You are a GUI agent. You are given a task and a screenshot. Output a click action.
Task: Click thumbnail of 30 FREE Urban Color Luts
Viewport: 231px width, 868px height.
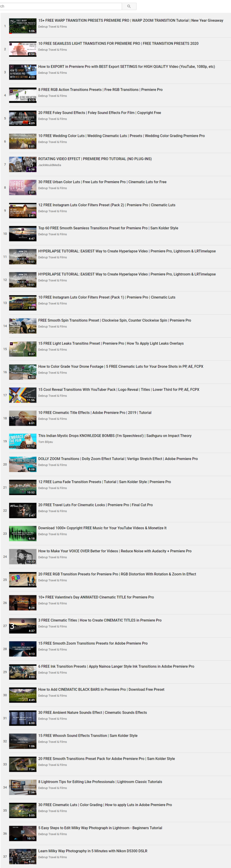tap(23, 187)
